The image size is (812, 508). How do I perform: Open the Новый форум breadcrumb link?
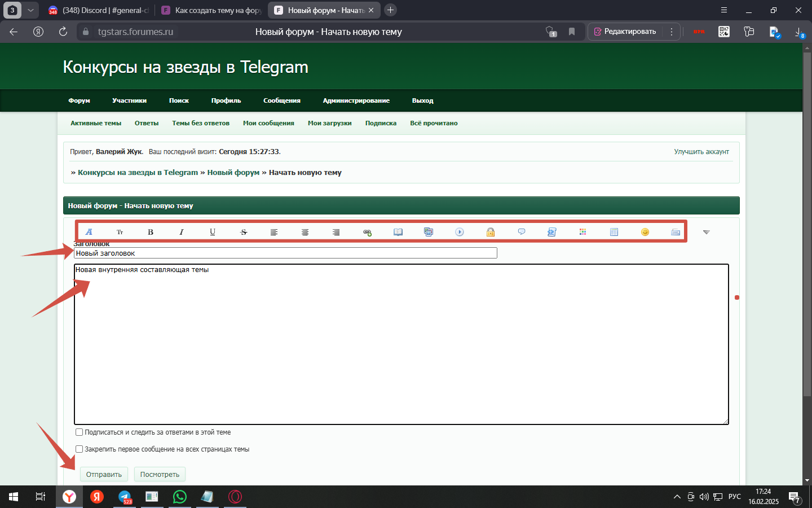click(x=233, y=173)
